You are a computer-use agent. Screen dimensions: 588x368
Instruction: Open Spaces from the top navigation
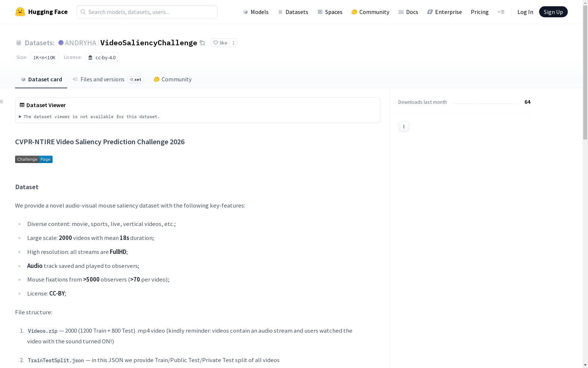(330, 12)
